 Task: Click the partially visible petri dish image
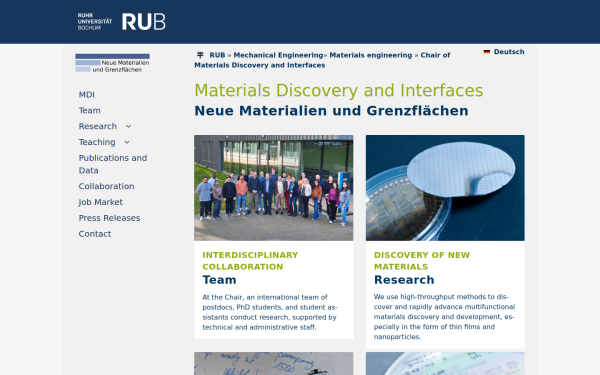pyautogui.click(x=445, y=364)
